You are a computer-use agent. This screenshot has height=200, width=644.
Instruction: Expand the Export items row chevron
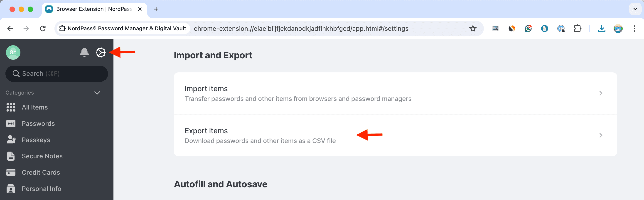point(601,136)
